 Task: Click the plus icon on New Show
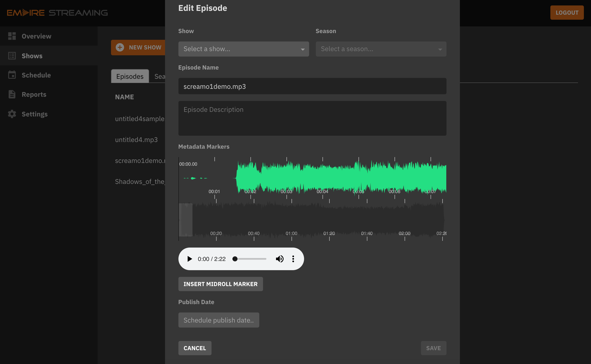click(120, 47)
